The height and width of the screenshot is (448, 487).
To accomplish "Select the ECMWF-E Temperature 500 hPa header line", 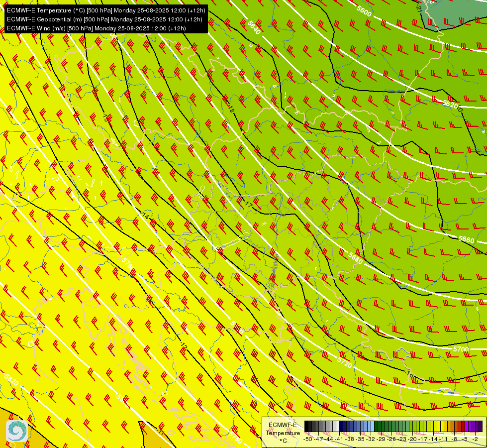I will tap(106, 10).
